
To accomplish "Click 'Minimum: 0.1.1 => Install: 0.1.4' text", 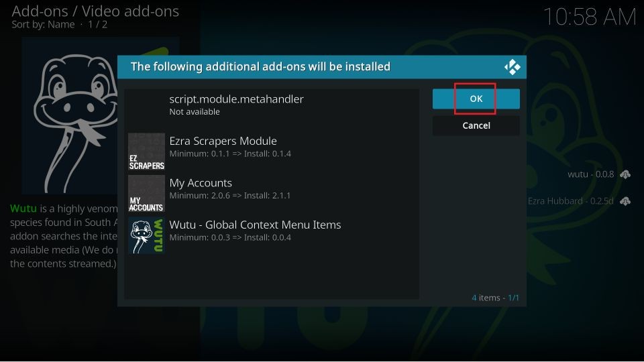I will coord(230,154).
